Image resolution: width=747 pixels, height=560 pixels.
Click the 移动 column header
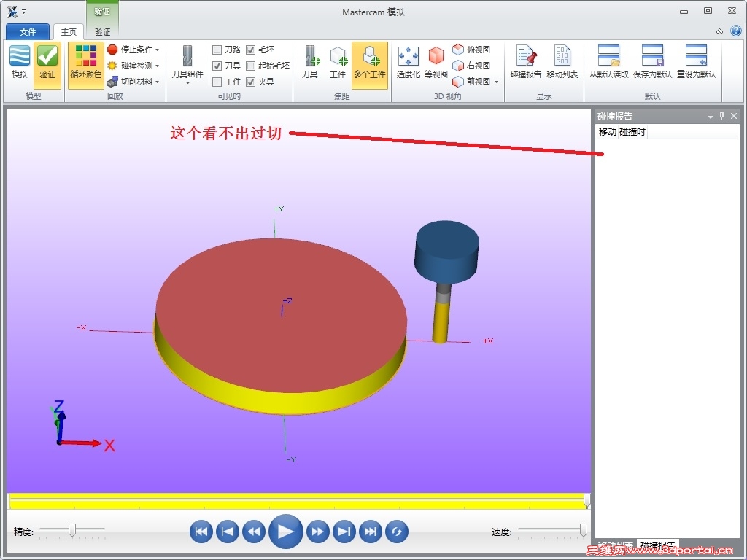pyautogui.click(x=608, y=132)
